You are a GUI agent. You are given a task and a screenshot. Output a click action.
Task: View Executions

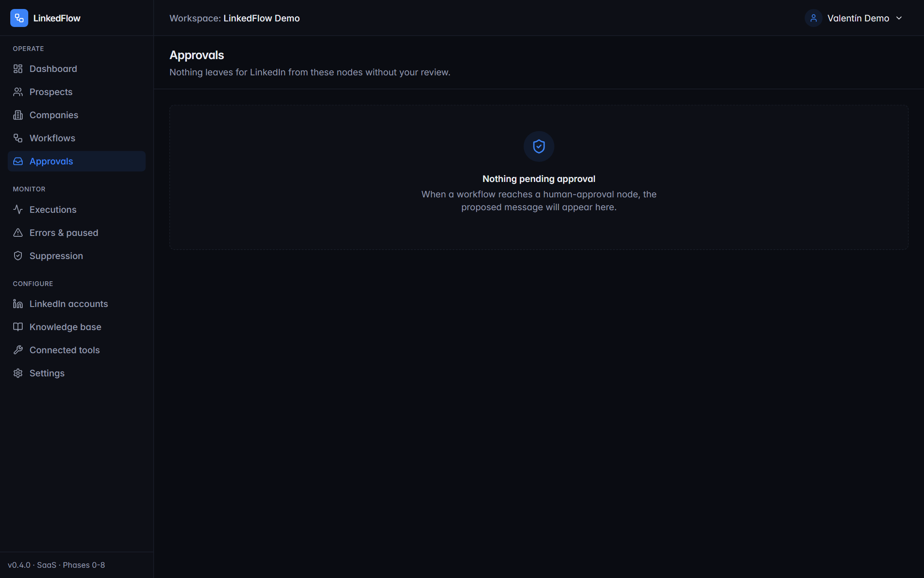tap(77, 210)
